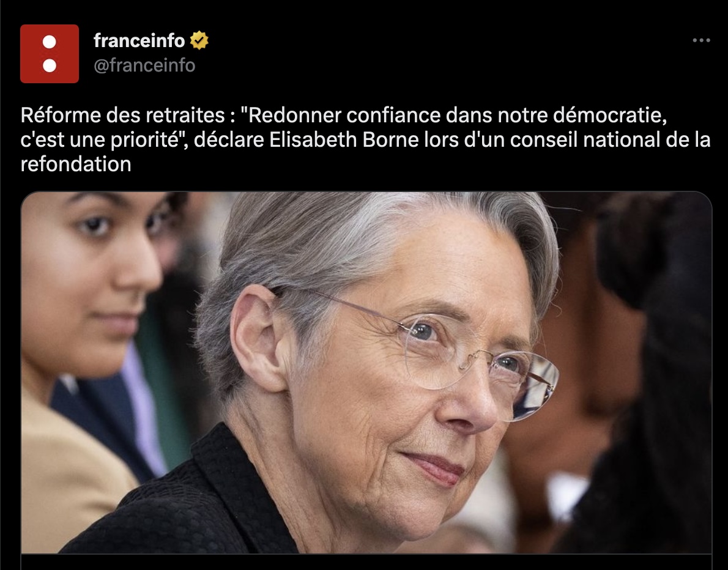Open the link card strip beneath the photo
This screenshot has height=570, width=728.
click(366, 561)
